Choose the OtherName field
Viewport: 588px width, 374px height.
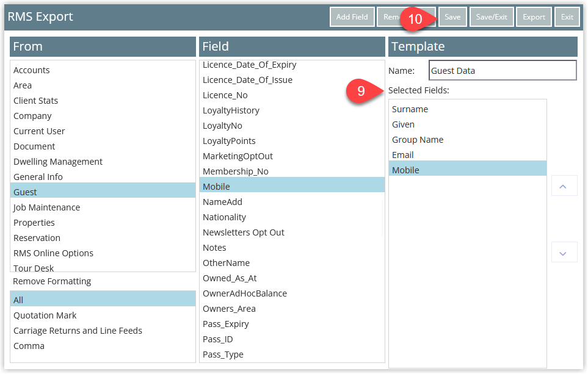[x=292, y=263]
